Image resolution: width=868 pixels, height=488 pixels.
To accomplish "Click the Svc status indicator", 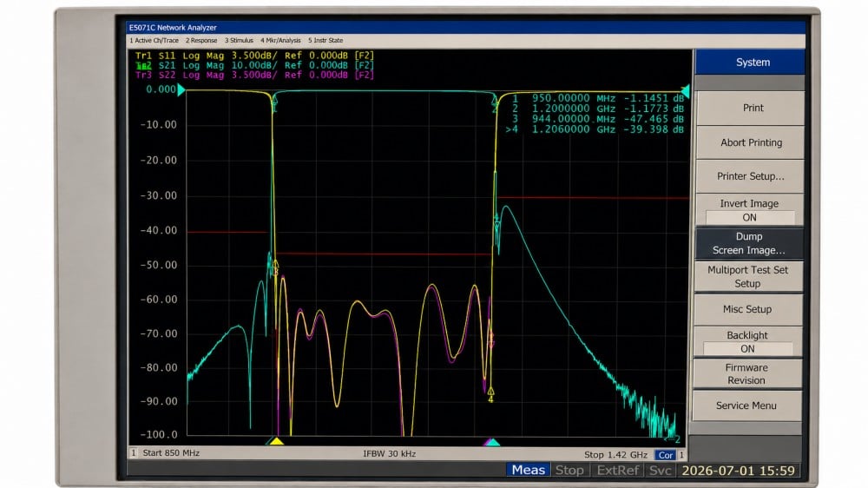I will tap(660, 471).
